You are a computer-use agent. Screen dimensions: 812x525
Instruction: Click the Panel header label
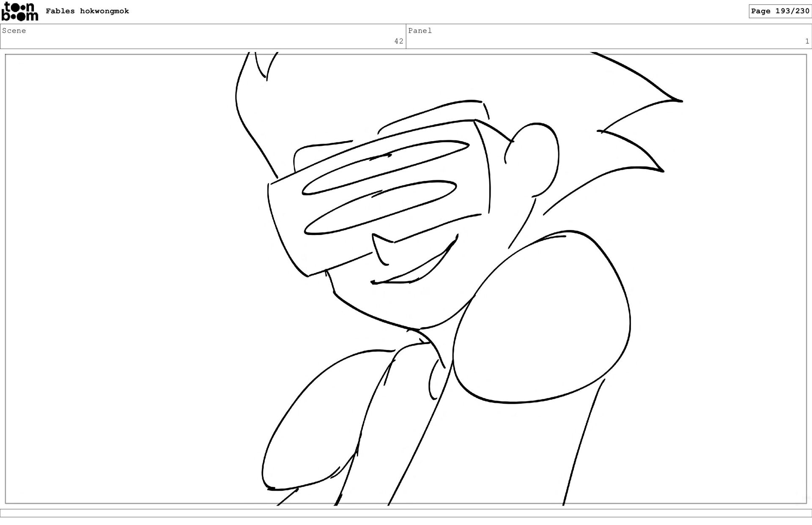pos(420,30)
